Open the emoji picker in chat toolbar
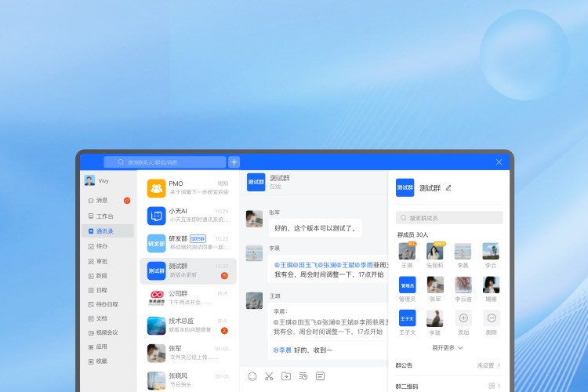588x392 pixels. 252,376
